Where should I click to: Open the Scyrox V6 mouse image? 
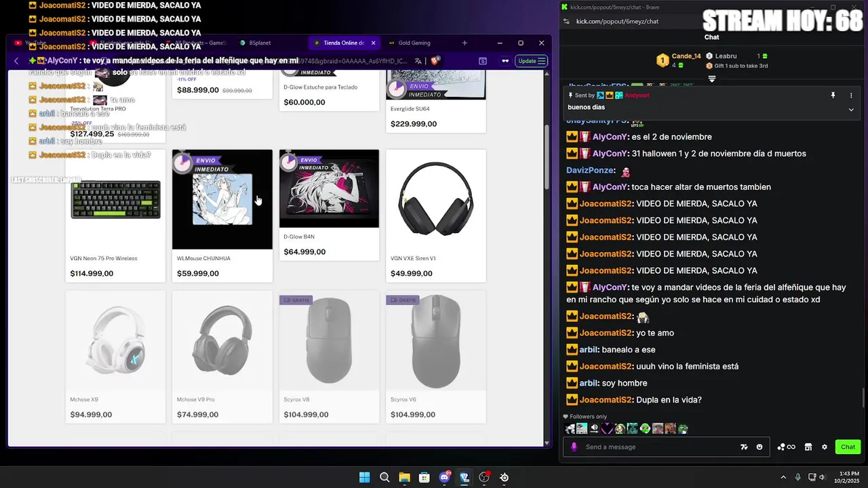(436, 340)
